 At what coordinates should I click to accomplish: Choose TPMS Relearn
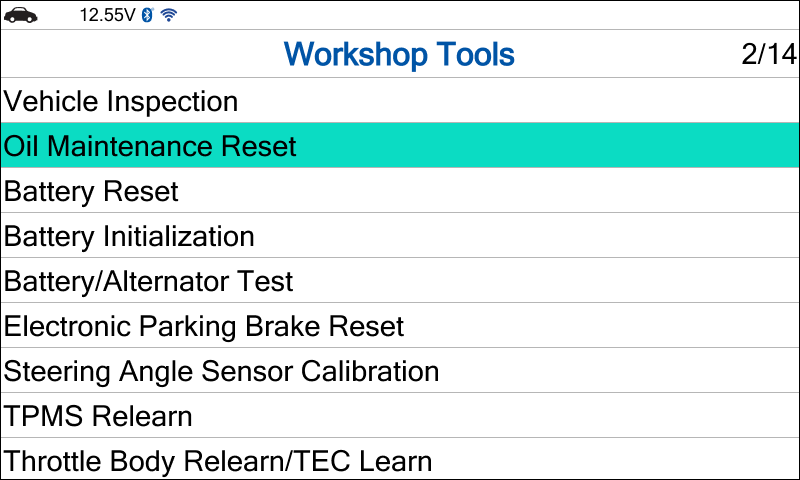98,416
